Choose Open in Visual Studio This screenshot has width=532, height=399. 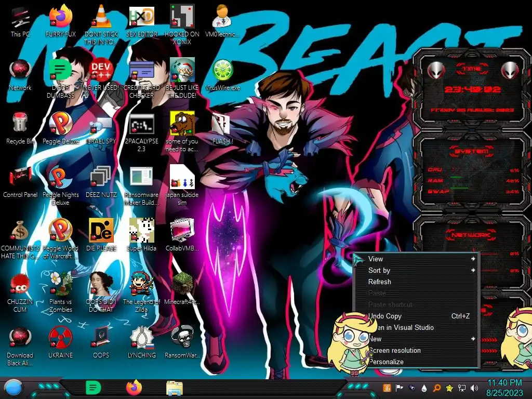pyautogui.click(x=416, y=327)
